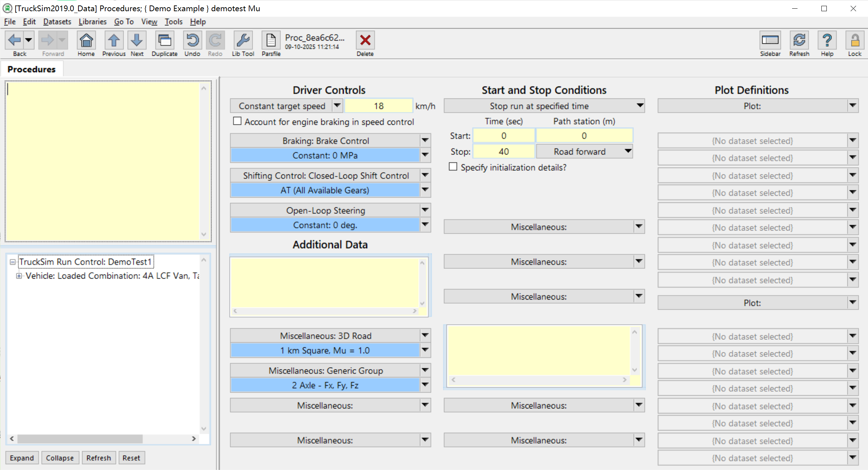868x470 pixels.
Task: Click the Stop time field showing 40
Action: point(504,151)
